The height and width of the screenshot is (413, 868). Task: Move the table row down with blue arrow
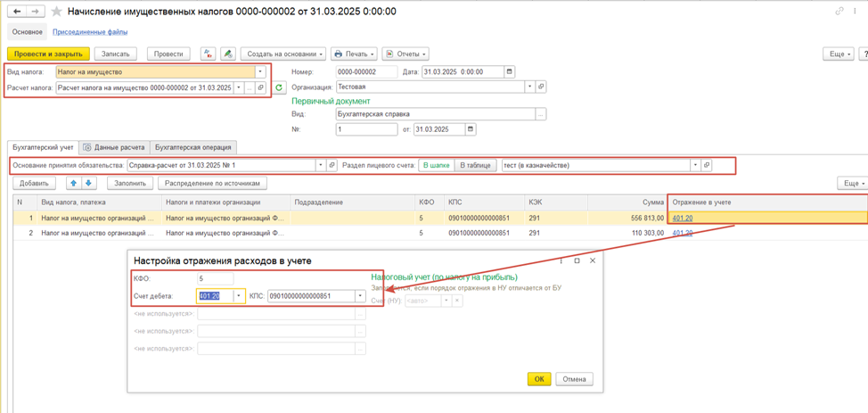point(87,182)
